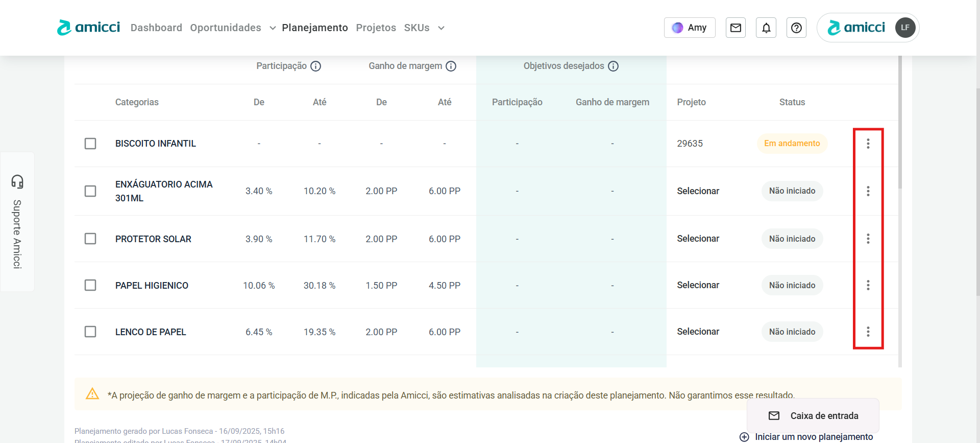Open the mail inbox icon in header
This screenshot has height=443, width=980.
736,28
